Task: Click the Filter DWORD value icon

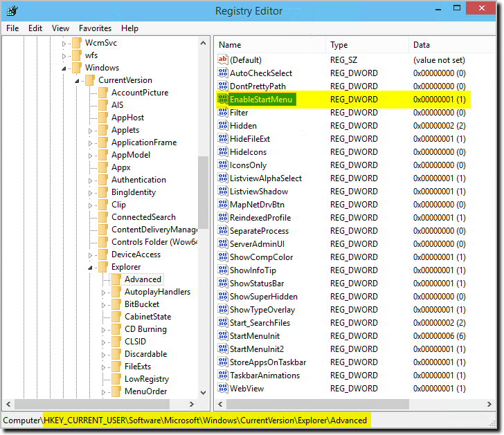Action: click(222, 112)
